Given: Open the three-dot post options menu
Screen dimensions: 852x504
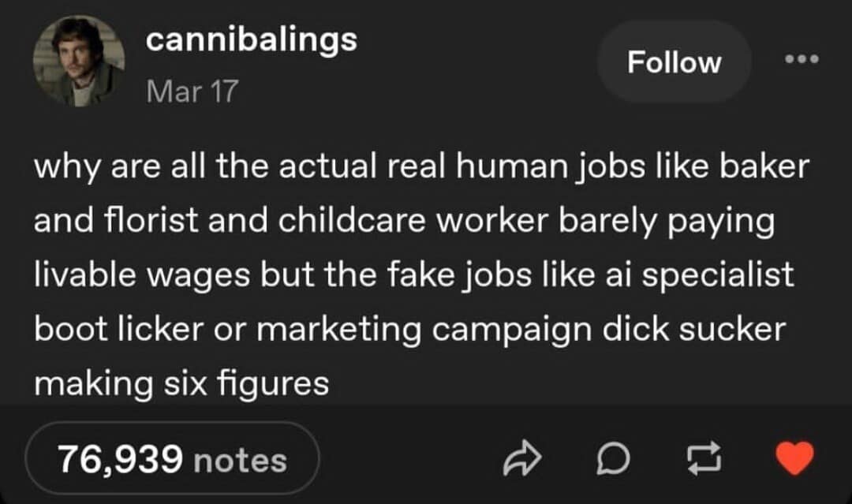Looking at the screenshot, I should click(802, 59).
